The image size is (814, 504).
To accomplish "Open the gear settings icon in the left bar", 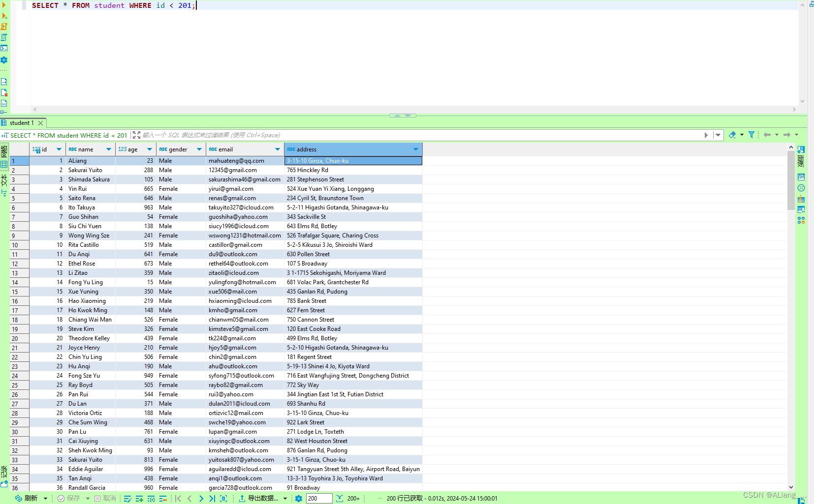I will tap(4, 60).
